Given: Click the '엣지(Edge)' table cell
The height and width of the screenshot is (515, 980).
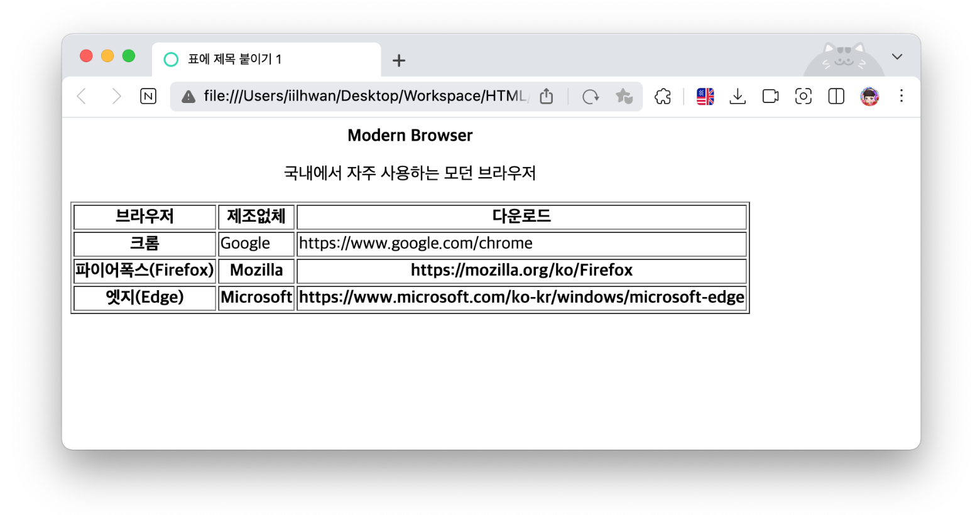Looking at the screenshot, I should coord(145,298).
